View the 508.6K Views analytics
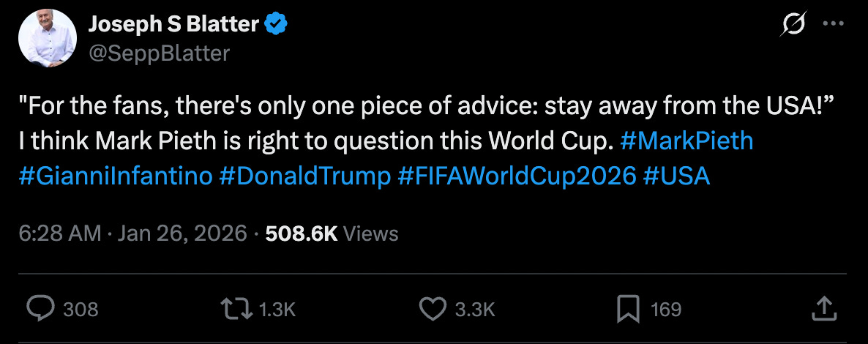This screenshot has width=868, height=344. (332, 233)
